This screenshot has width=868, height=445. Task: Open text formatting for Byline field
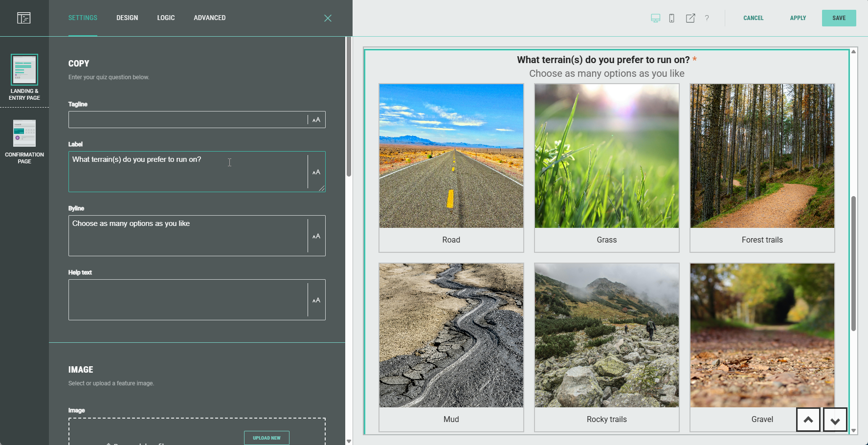[316, 236]
